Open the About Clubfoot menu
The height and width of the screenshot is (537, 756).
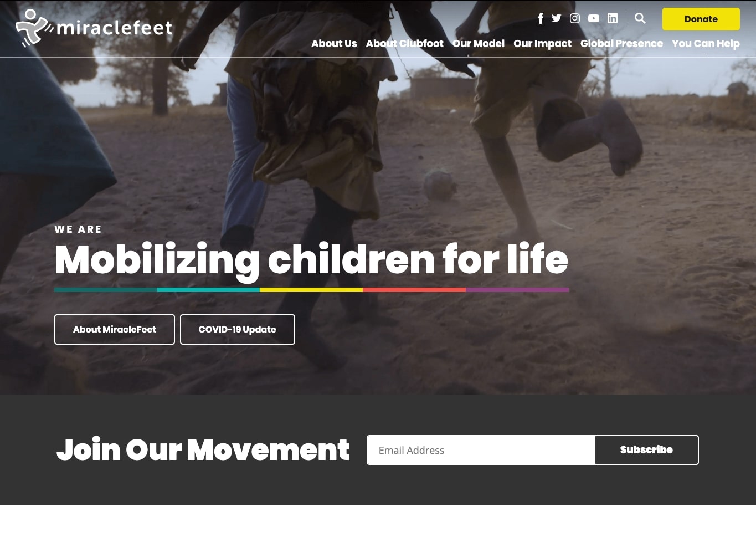(405, 44)
